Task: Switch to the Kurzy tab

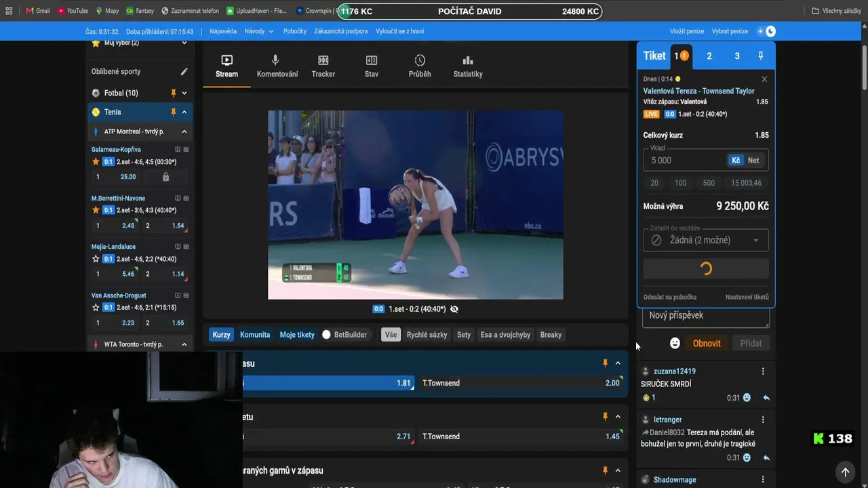Action: [221, 335]
